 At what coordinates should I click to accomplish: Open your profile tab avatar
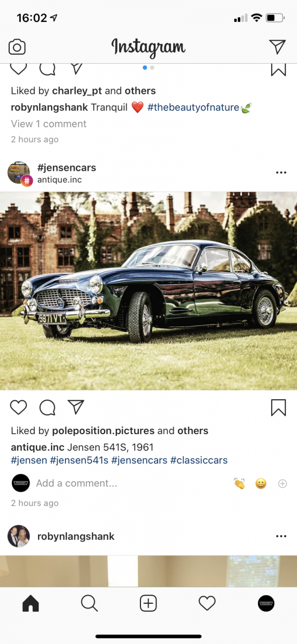pos(266,604)
